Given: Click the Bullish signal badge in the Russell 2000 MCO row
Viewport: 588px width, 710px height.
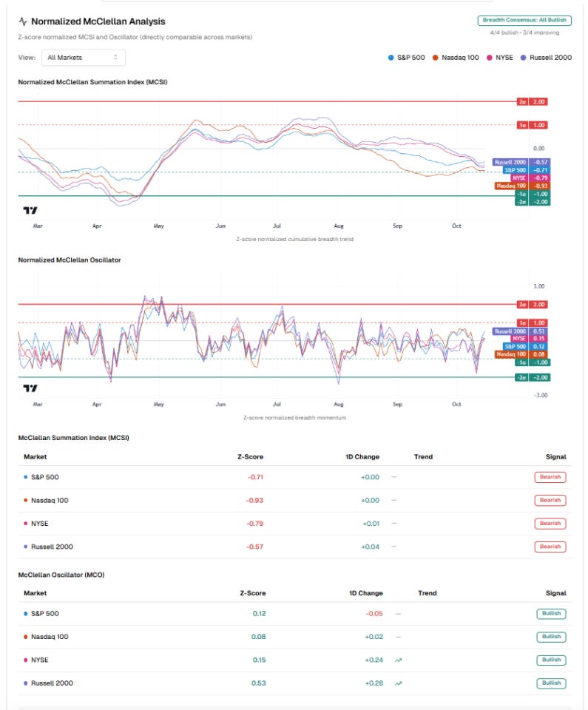Looking at the screenshot, I should tap(551, 683).
